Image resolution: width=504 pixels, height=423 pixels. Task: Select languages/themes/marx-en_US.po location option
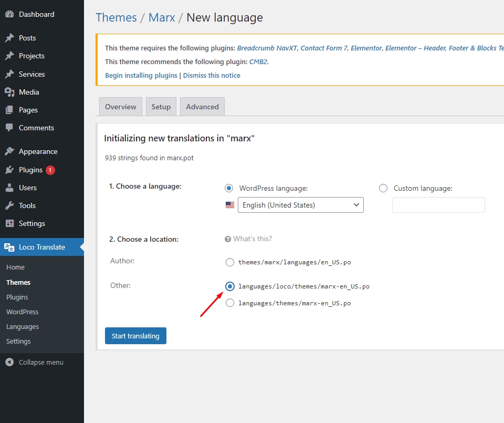(x=229, y=303)
